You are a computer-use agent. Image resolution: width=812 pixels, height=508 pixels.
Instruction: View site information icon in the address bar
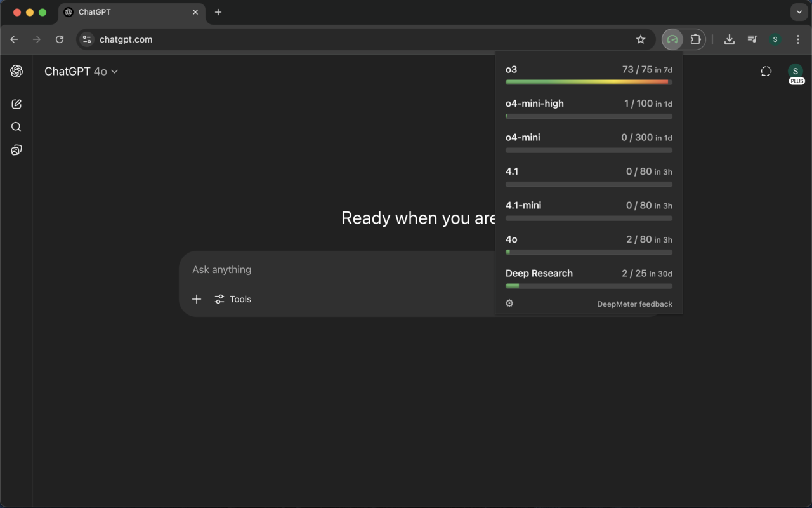point(87,39)
